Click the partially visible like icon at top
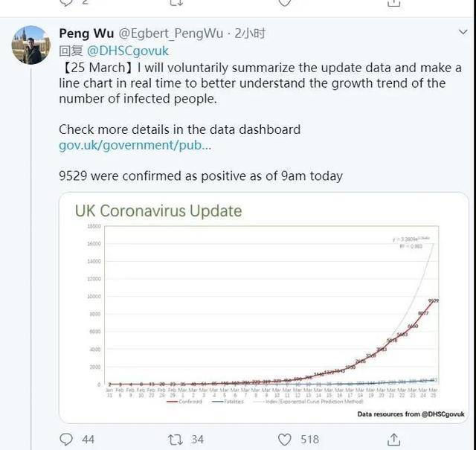This screenshot has width=476, height=450. click(x=284, y=2)
